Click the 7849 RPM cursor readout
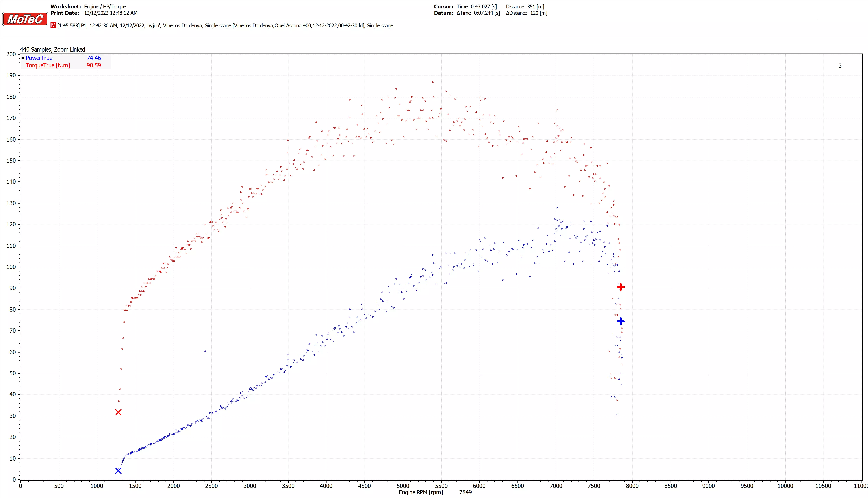Image resolution: width=868 pixels, height=498 pixels. [x=465, y=493]
